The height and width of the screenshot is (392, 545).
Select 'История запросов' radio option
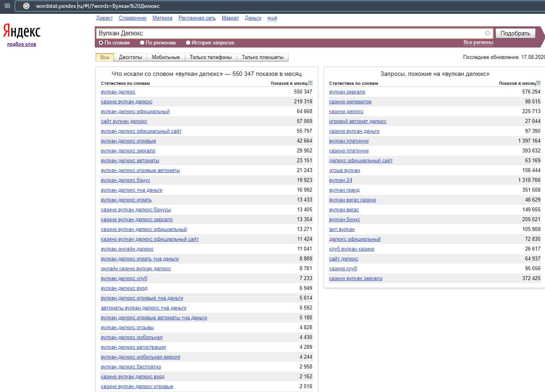pos(188,43)
